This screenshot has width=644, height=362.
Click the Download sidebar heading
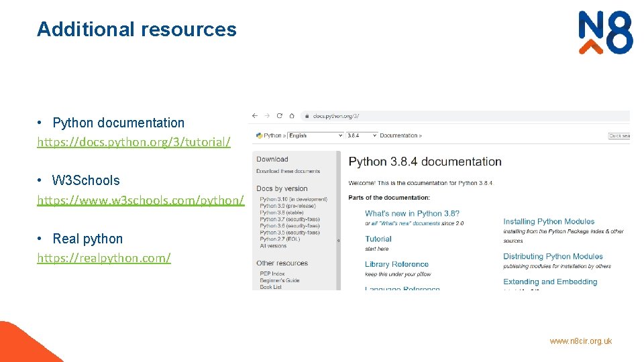(272, 160)
